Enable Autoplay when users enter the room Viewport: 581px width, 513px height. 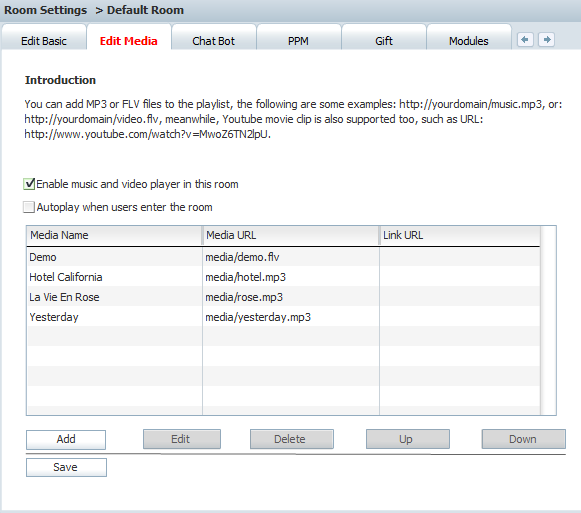(29, 207)
